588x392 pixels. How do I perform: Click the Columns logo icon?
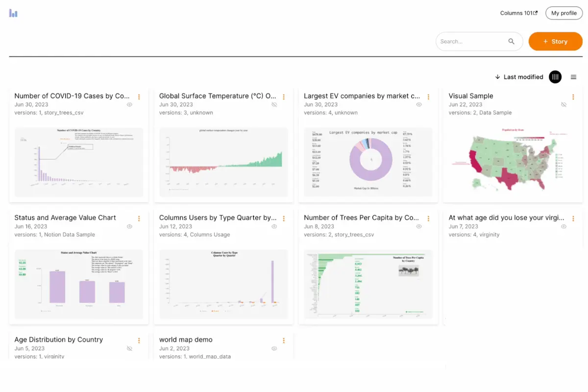pos(13,13)
